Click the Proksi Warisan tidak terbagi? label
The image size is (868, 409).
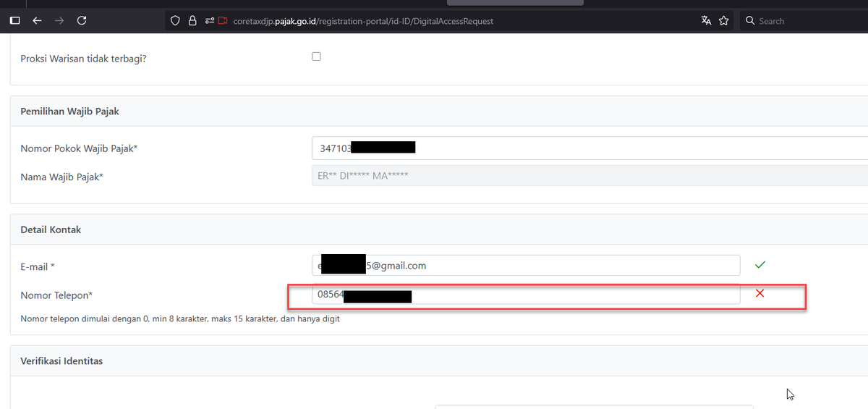click(x=84, y=59)
